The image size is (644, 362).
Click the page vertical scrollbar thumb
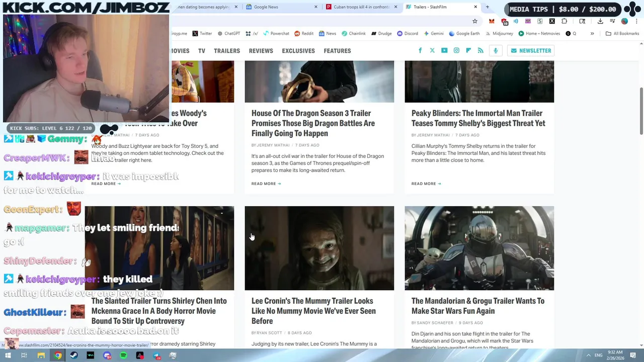[x=641, y=111]
